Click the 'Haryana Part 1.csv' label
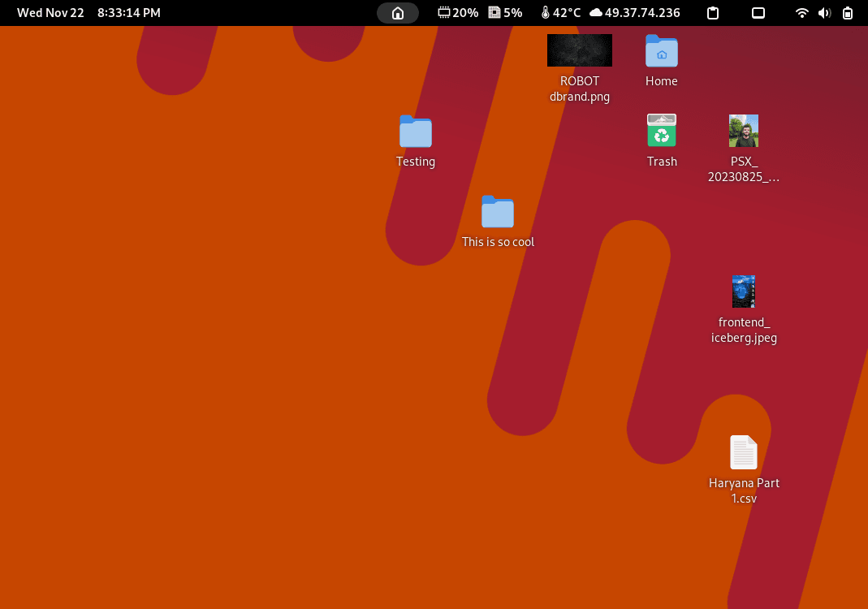The image size is (868, 609). pos(744,490)
